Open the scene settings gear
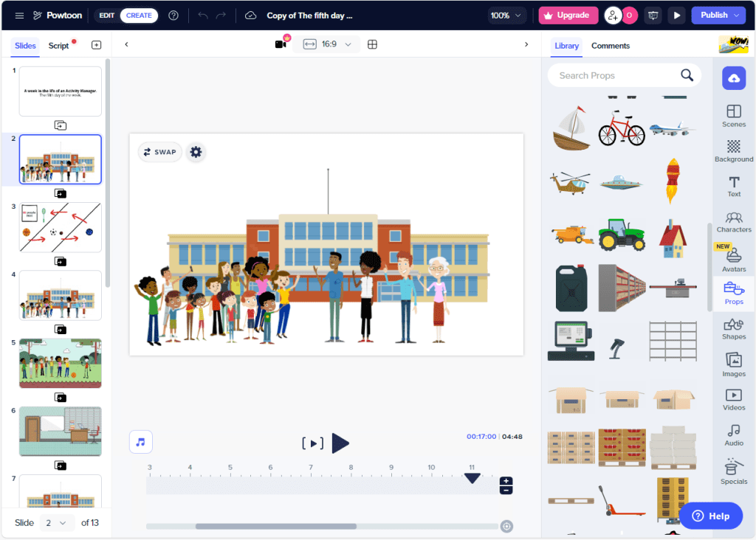The width and height of the screenshot is (756, 540). click(x=196, y=152)
